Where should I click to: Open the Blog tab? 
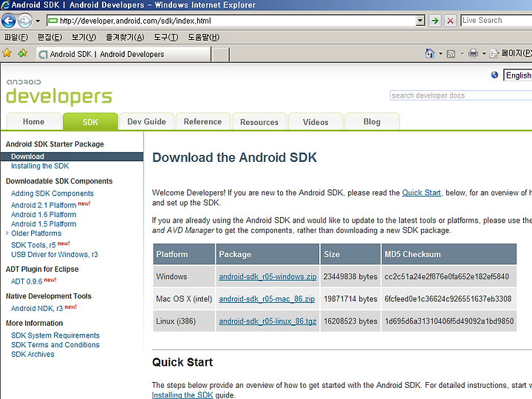(x=372, y=121)
